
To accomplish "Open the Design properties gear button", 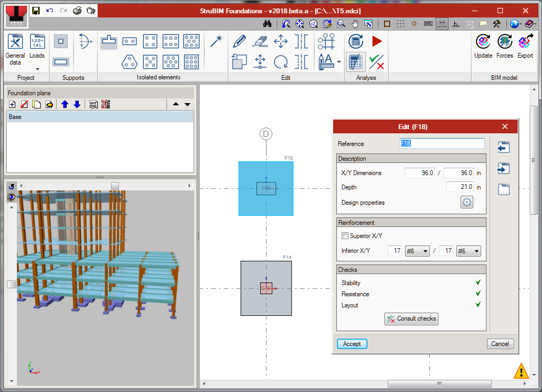I will (466, 202).
